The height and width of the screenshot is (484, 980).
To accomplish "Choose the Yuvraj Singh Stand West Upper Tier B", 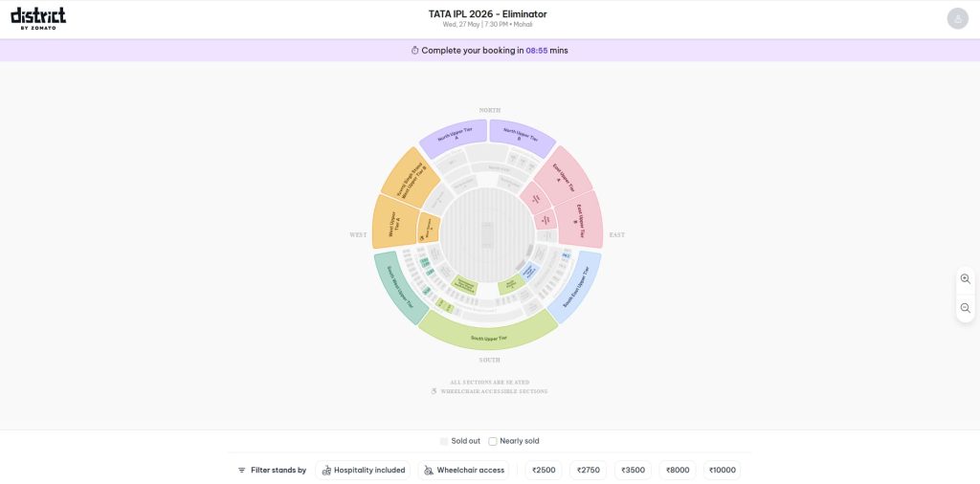I will coord(412,177).
